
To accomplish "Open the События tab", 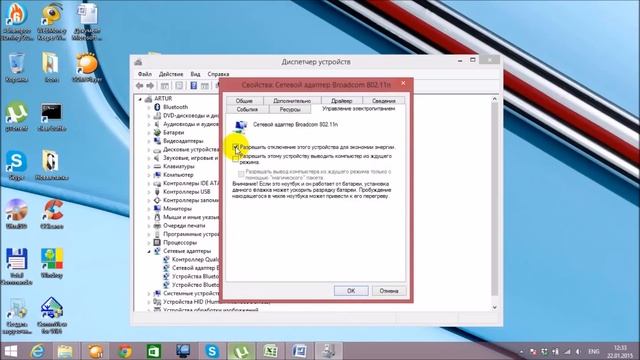I will [247, 109].
